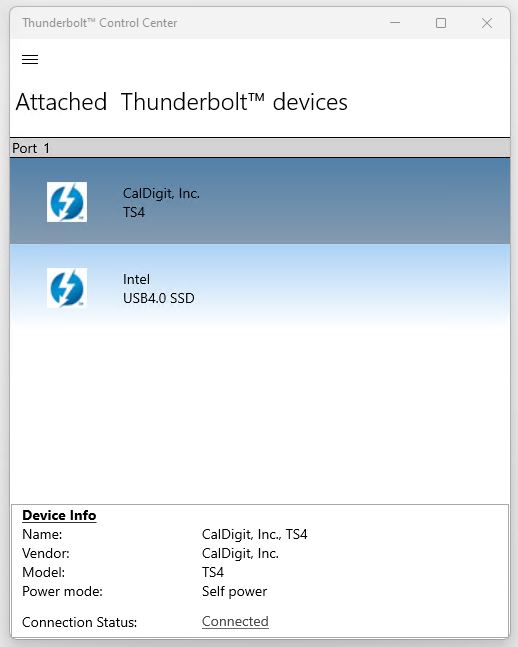Click the Thunderbolt Control Center window title
This screenshot has width=518, height=647.
[x=99, y=23]
